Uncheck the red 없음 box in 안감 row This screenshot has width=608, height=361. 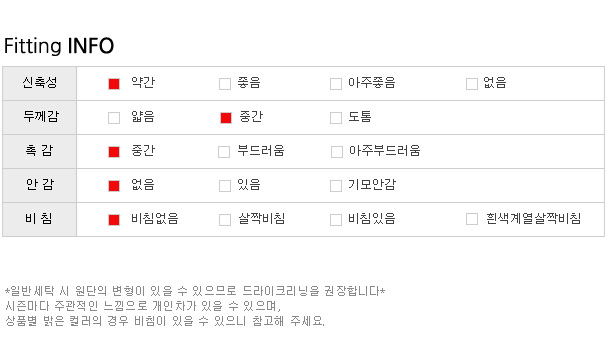114,186
